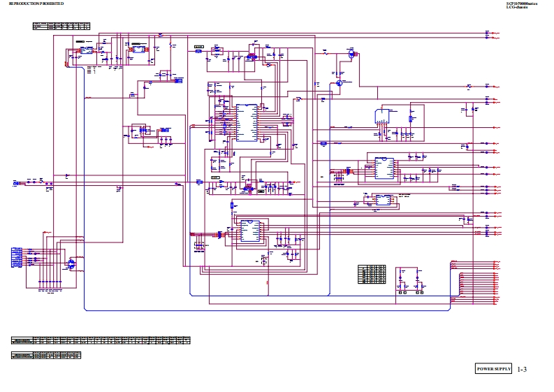The width and height of the screenshot is (554, 392).
Task: Click the large central IC chip symbol
Action: click(246, 123)
